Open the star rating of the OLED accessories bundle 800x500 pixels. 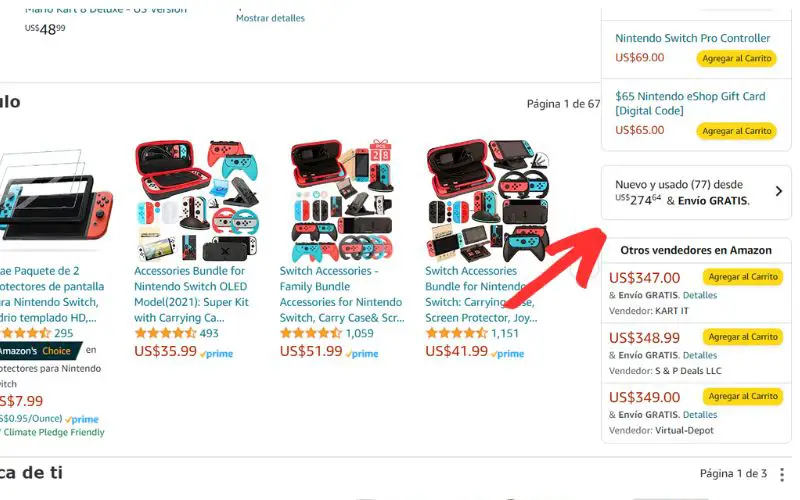[165, 333]
